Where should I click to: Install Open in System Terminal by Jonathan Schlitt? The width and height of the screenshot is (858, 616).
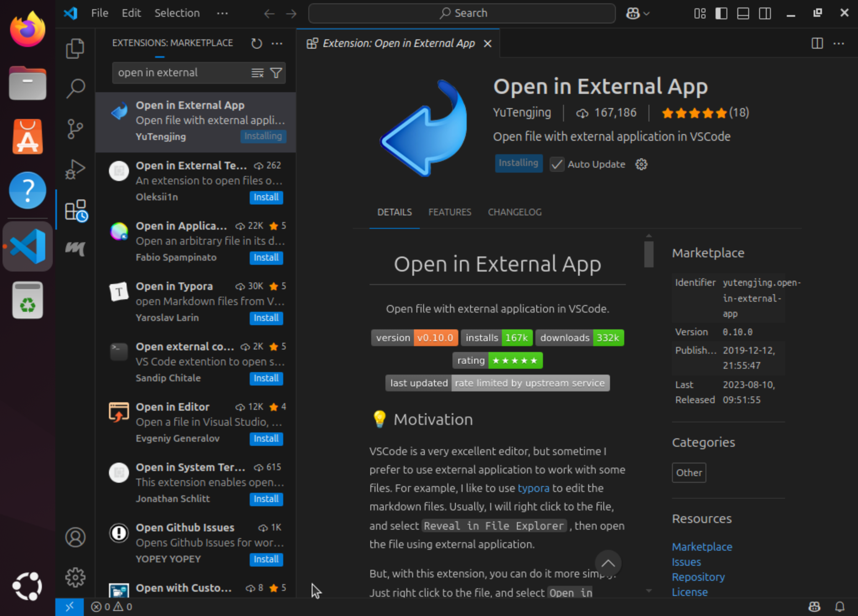point(266,499)
